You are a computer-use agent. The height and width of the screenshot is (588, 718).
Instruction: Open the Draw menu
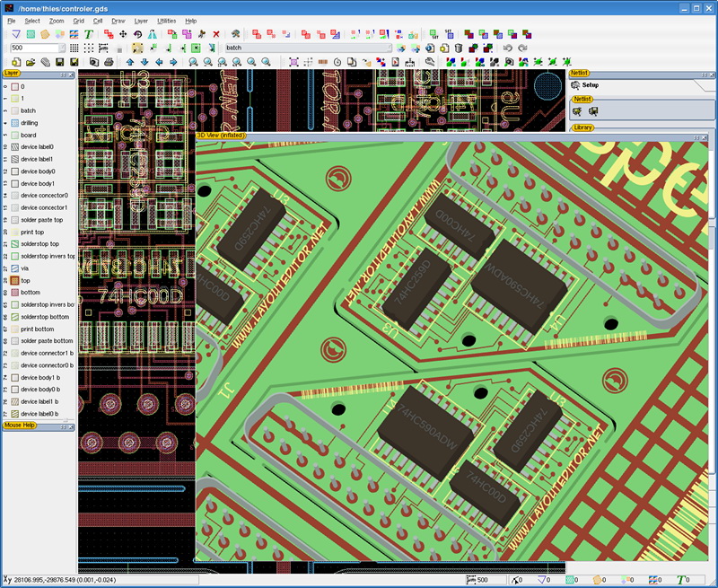[118, 20]
